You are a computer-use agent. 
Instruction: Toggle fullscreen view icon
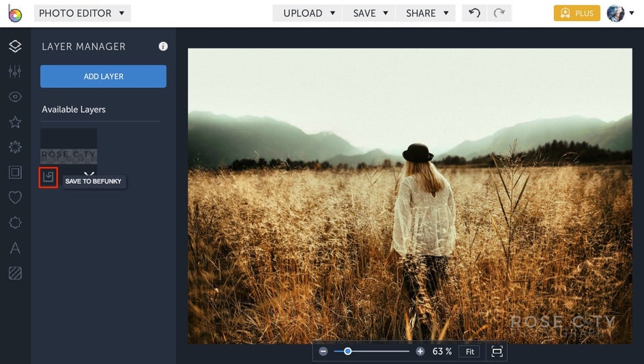coord(497,351)
